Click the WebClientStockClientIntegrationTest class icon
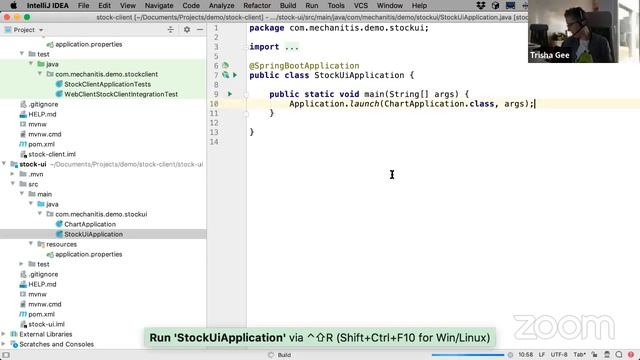This screenshot has width=640, height=360. pyautogui.click(x=59, y=94)
